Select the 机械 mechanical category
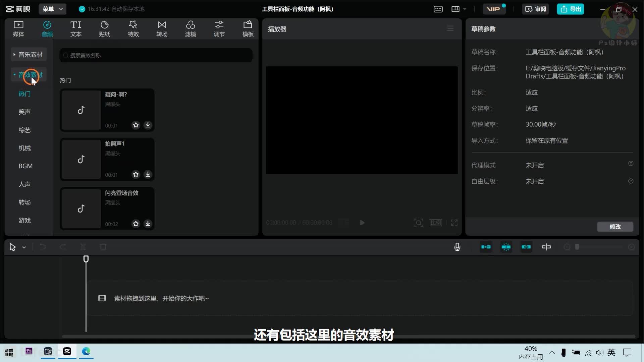This screenshot has width=644, height=362. (24, 148)
